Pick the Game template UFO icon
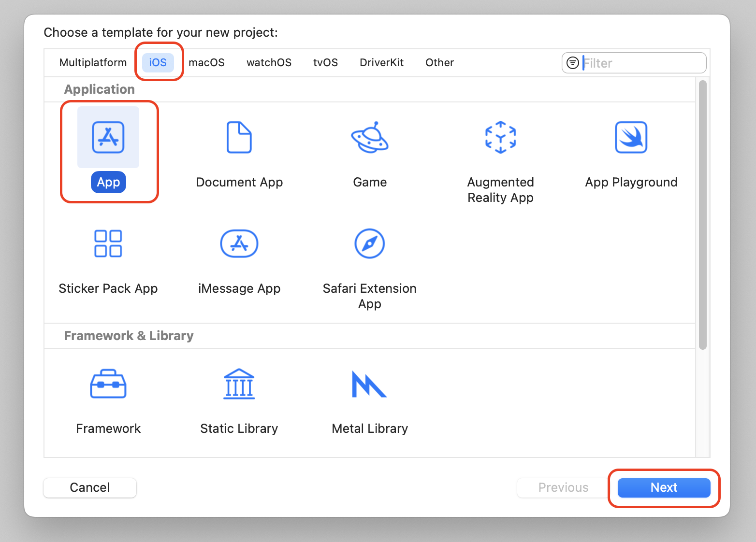This screenshot has height=542, width=756. (370, 137)
